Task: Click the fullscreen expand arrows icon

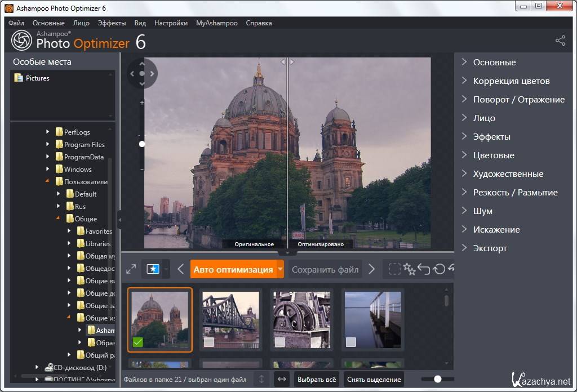Action: [x=131, y=269]
